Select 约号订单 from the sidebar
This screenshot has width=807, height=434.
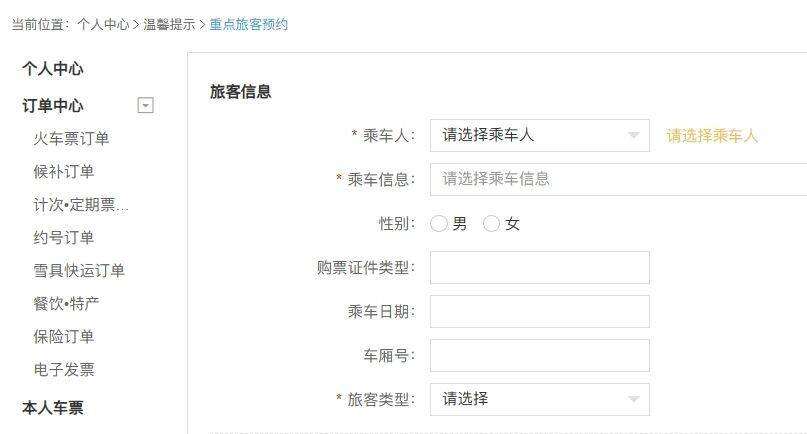(x=64, y=238)
